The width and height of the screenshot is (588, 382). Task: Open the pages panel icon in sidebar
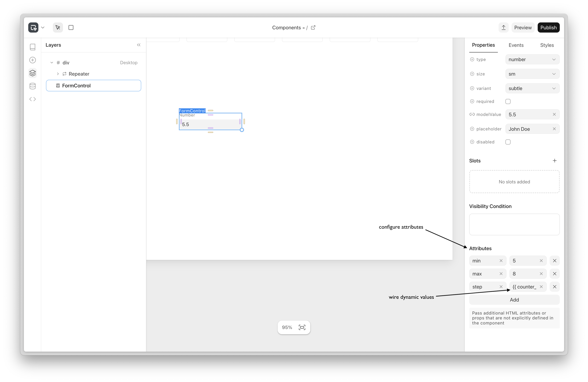pos(33,47)
